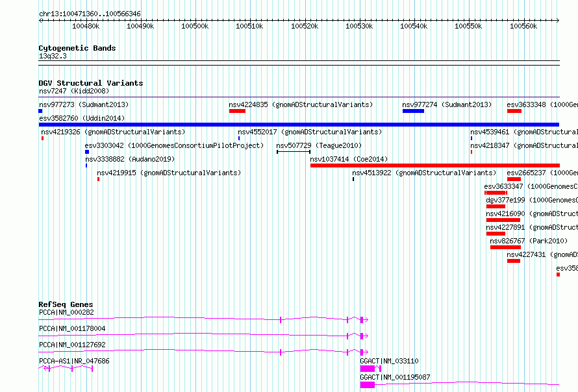Click the nsv4224835 (gnomADStructuralVariants) label
This screenshot has height=392, width=578.
[301, 104]
